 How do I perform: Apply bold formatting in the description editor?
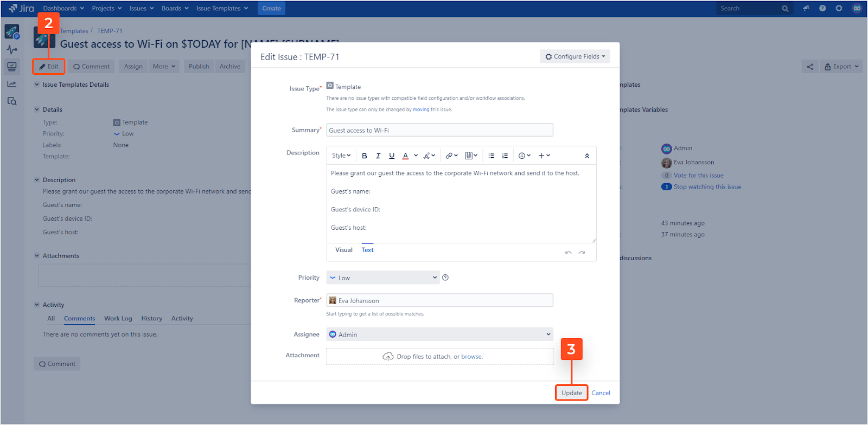(365, 156)
